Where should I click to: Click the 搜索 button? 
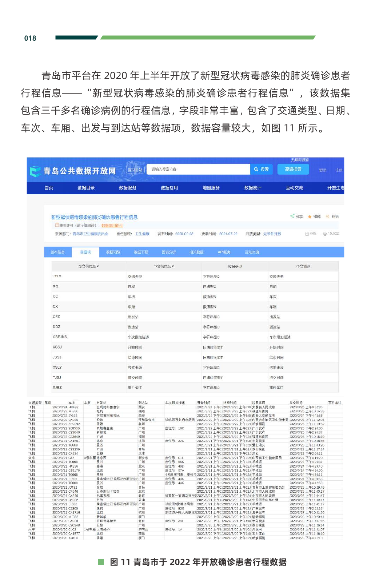pos(262,169)
